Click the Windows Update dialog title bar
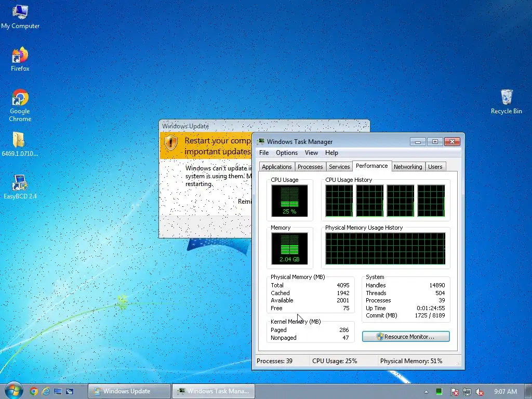This screenshot has height=399, width=532. (264, 126)
